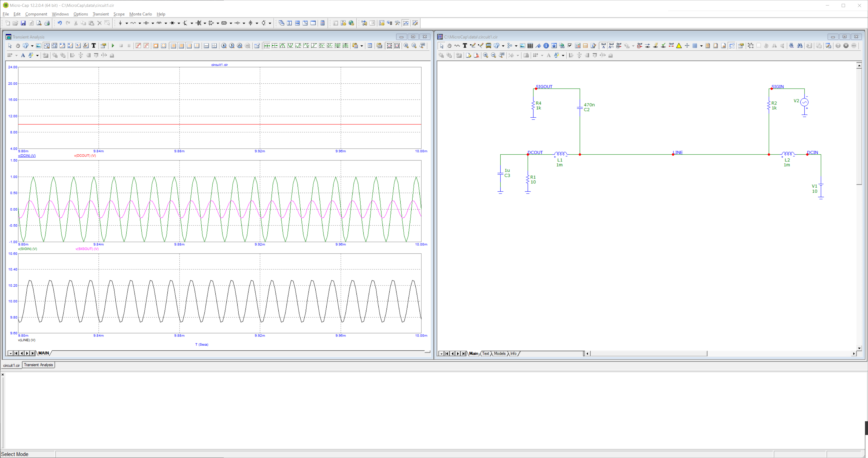This screenshot has width=868, height=458.
Task: Open the Scope menu
Action: (x=119, y=14)
